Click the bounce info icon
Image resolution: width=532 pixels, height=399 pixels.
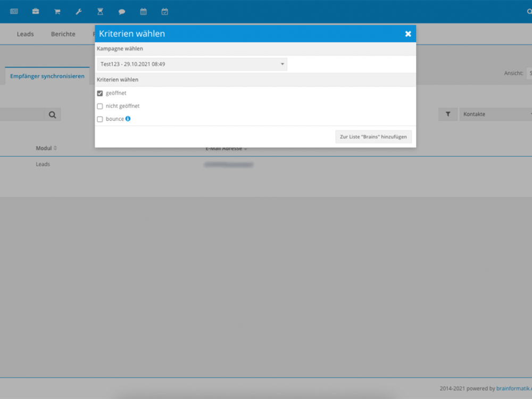click(x=128, y=119)
